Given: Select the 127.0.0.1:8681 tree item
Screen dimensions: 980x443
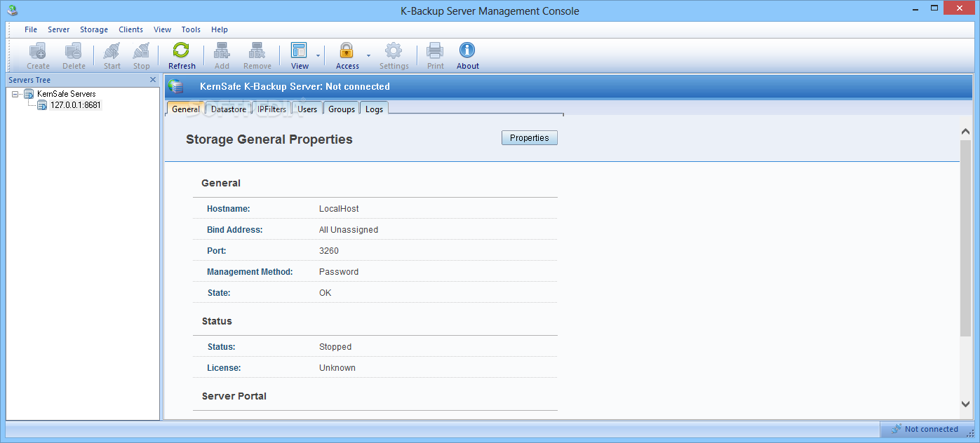Looking at the screenshot, I should [x=76, y=105].
